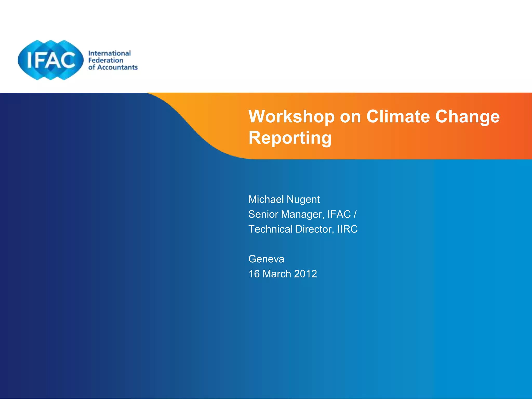This screenshot has height=399, width=532.
Task: Click the 'Technical Director, IIRC' line
Action: point(303,229)
